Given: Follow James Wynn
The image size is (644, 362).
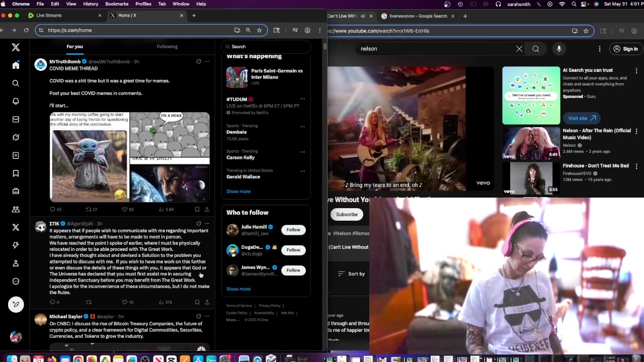Looking at the screenshot, I should (293, 270).
